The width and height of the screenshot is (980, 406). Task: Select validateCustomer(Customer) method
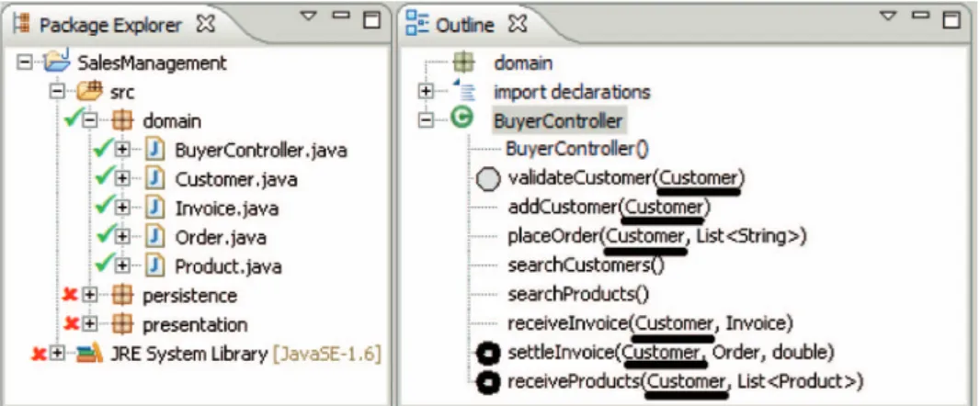coord(627,178)
